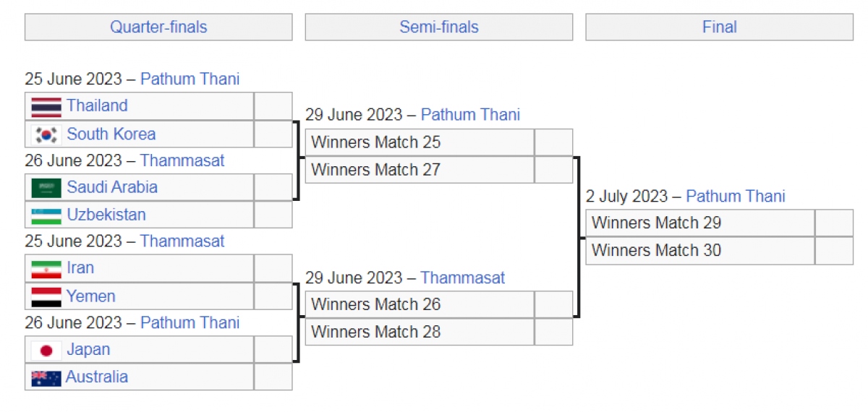Click the Yemen flag icon

[x=46, y=297]
